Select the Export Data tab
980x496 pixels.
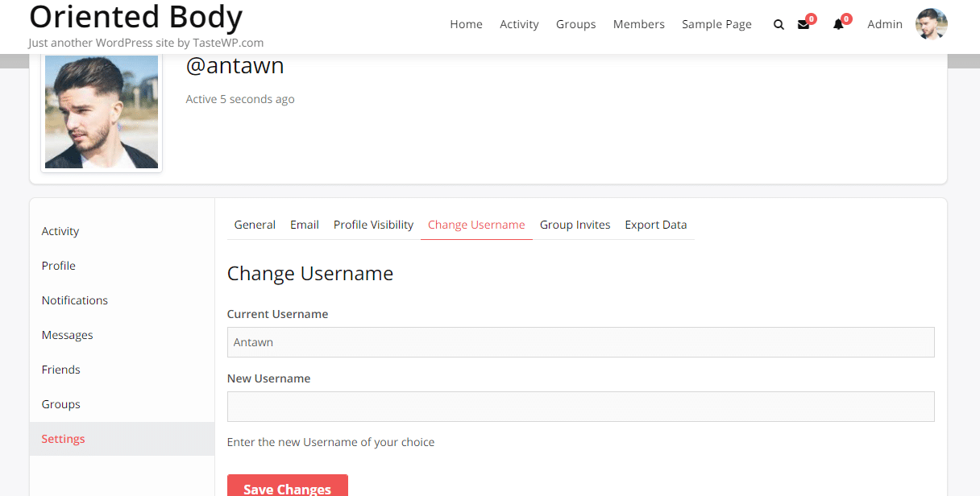click(x=655, y=225)
